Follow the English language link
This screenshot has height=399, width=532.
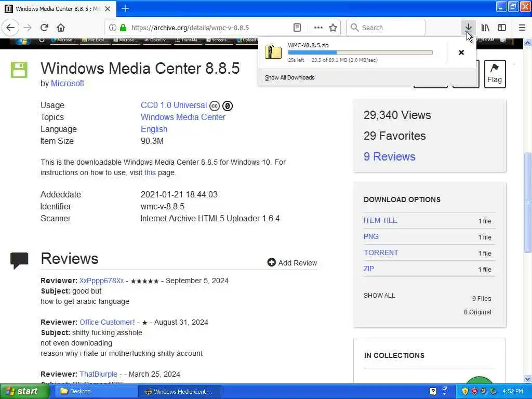154,129
